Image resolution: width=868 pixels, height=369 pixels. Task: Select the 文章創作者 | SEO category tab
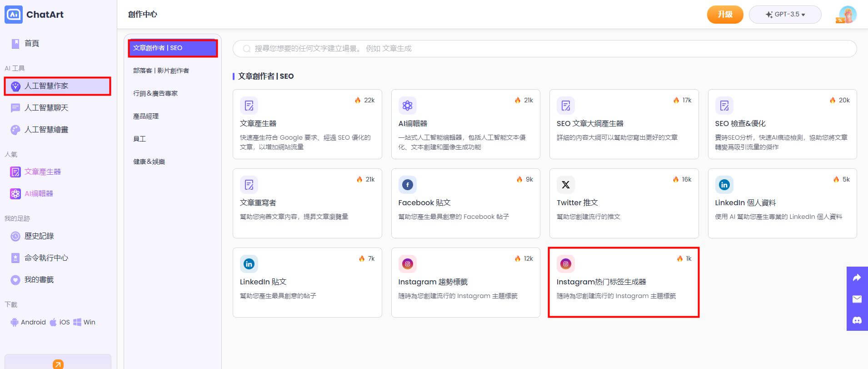pos(173,48)
